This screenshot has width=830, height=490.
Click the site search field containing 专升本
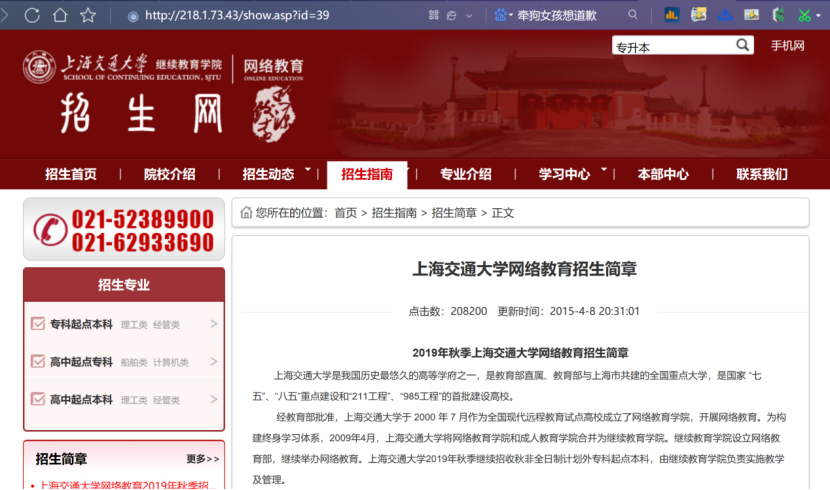(672, 47)
